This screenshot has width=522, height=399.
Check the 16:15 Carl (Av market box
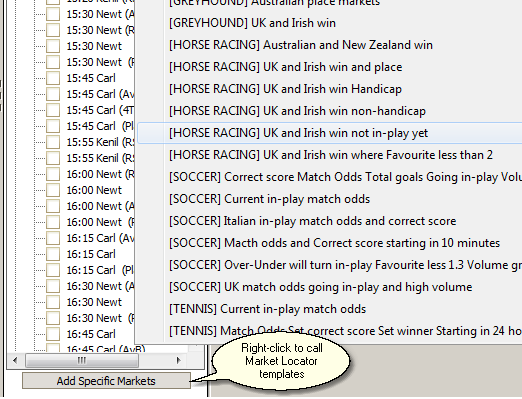click(53, 238)
